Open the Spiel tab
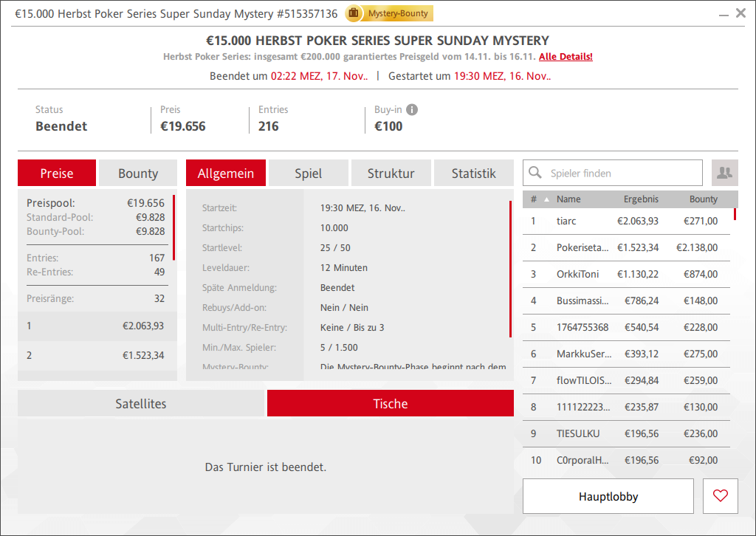Image resolution: width=756 pixels, height=536 pixels. pos(308,173)
